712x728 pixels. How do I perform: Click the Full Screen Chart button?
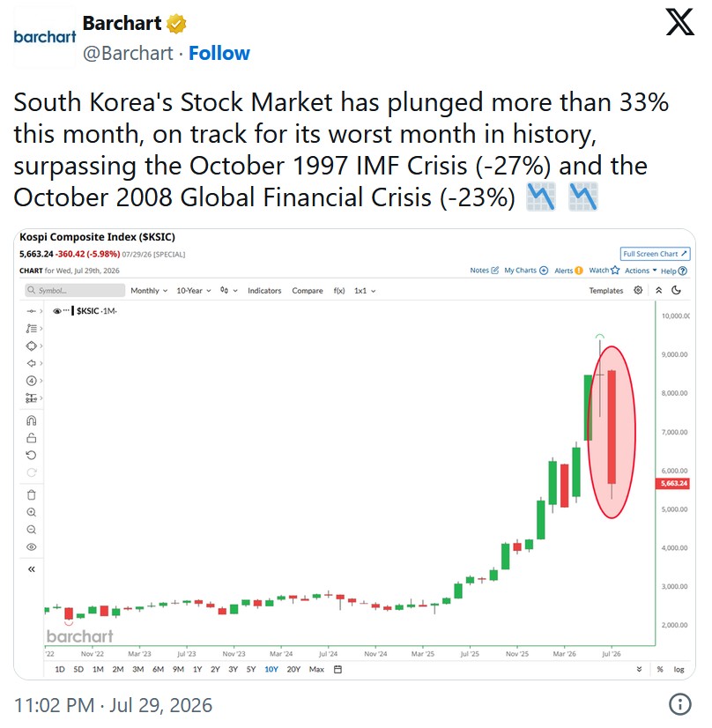[655, 254]
